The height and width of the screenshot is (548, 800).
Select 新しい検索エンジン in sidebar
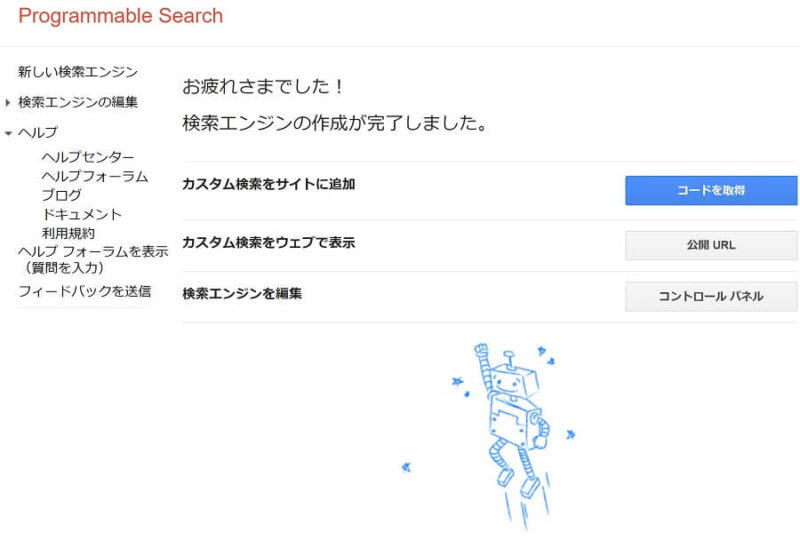click(78, 72)
